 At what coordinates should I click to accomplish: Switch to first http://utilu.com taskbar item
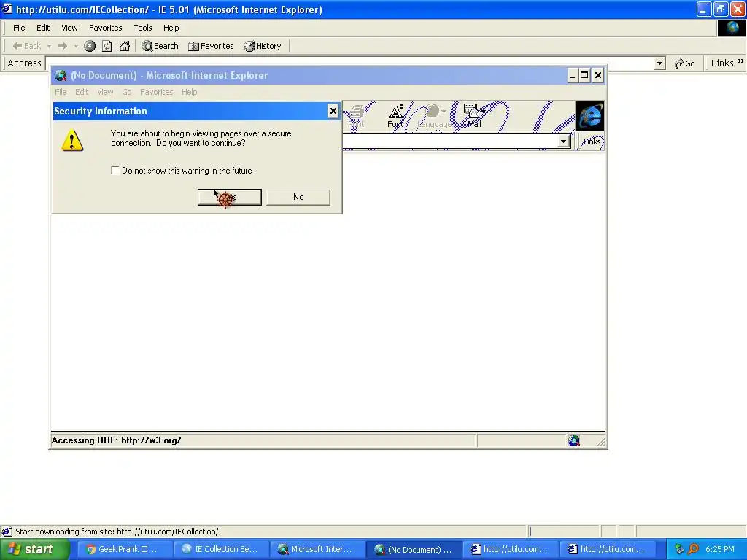pyautogui.click(x=510, y=549)
